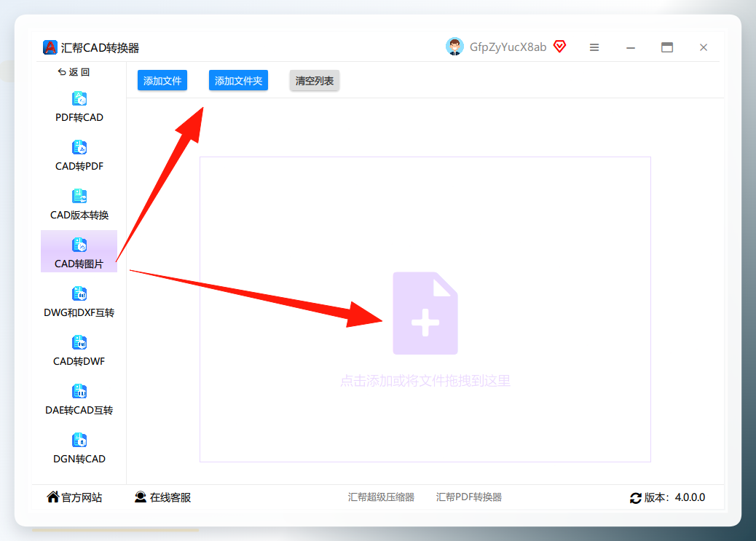Switch to the DGN转CAD label
The image size is (756, 541).
tap(79, 459)
